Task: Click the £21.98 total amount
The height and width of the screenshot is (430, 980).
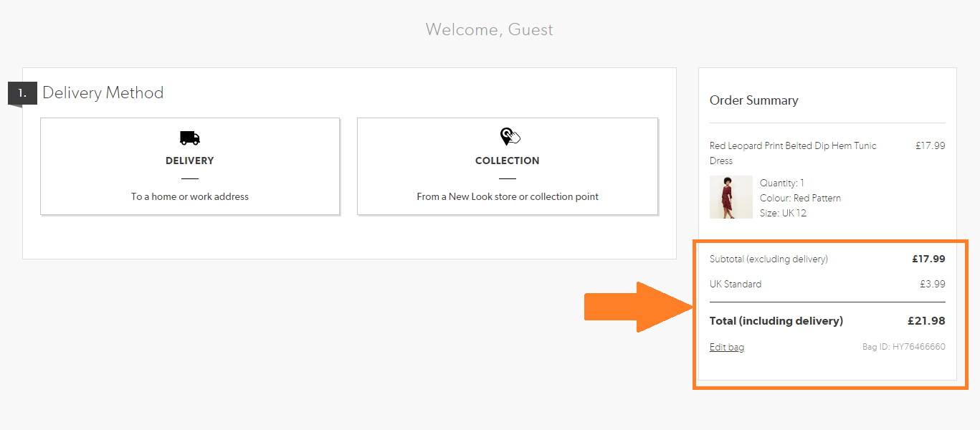Action: point(926,321)
